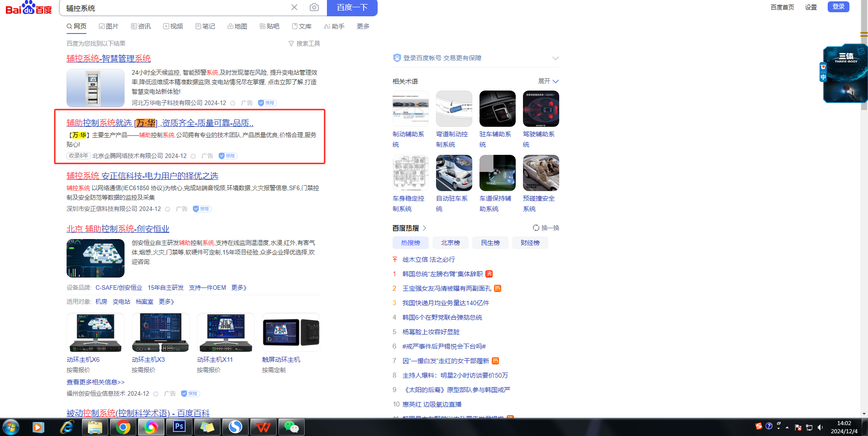Image resolution: width=868 pixels, height=436 pixels.
Task: Open image search via the camera icon
Action: tap(314, 7)
